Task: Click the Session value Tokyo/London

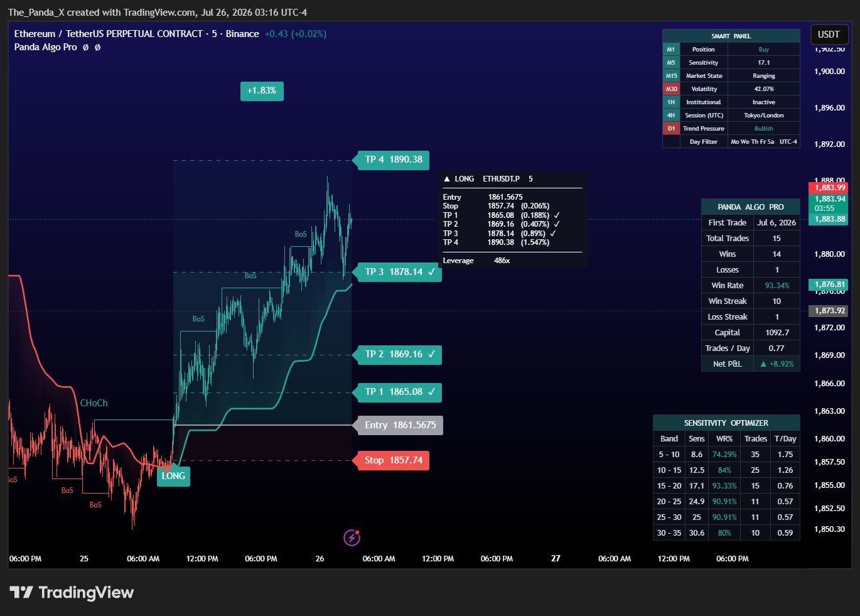Action: click(x=763, y=115)
